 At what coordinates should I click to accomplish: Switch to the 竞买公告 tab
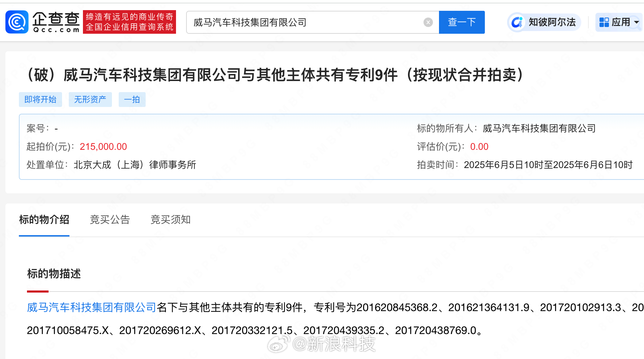[110, 220]
